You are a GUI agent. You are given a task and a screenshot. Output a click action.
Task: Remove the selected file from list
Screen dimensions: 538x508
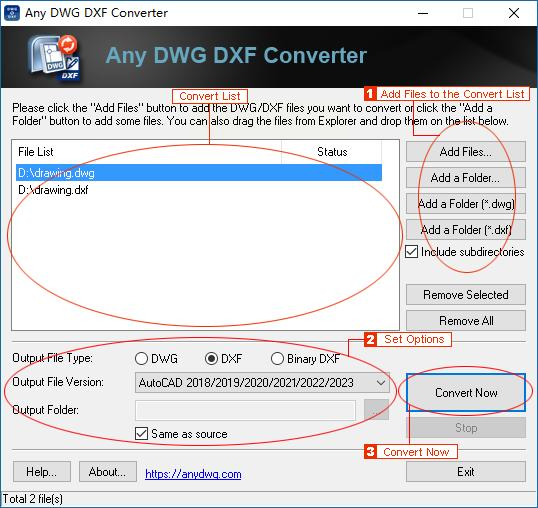466,295
